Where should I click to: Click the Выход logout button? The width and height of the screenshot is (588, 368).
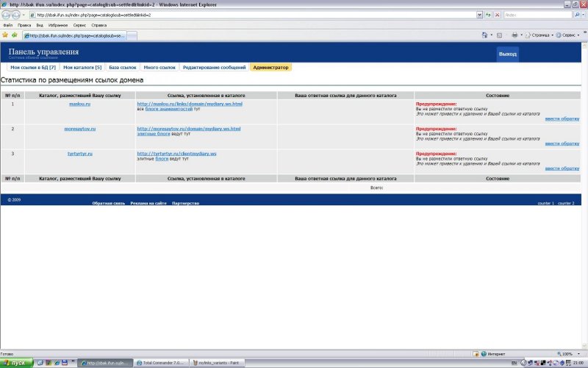pyautogui.click(x=507, y=54)
